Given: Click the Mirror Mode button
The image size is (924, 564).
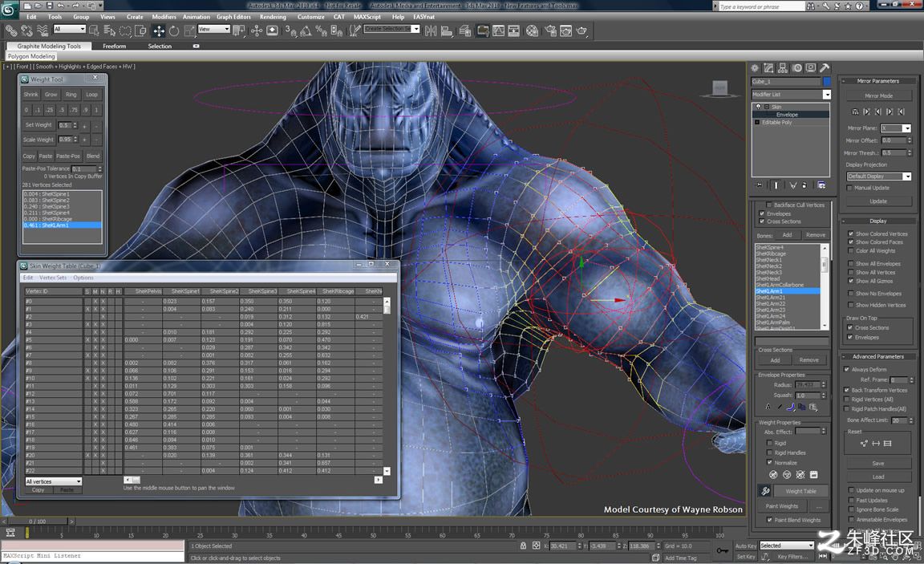Looking at the screenshot, I should click(878, 95).
